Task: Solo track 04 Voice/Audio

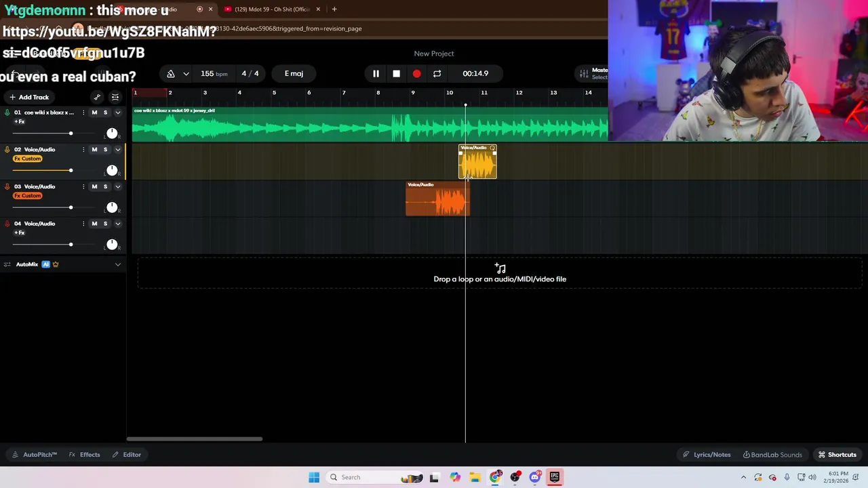Action: [105, 224]
